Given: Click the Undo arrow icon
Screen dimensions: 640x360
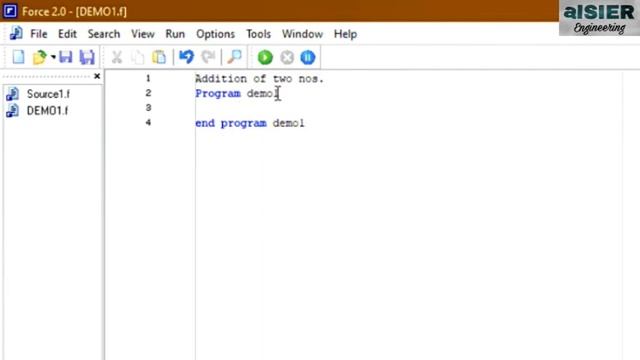Looking at the screenshot, I should point(187,57).
